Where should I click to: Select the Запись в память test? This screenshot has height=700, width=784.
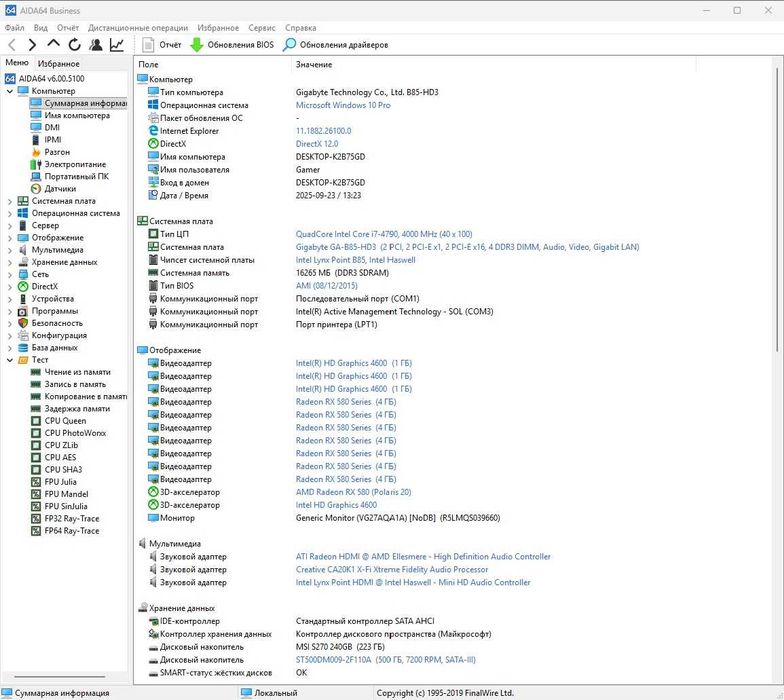tap(75, 384)
